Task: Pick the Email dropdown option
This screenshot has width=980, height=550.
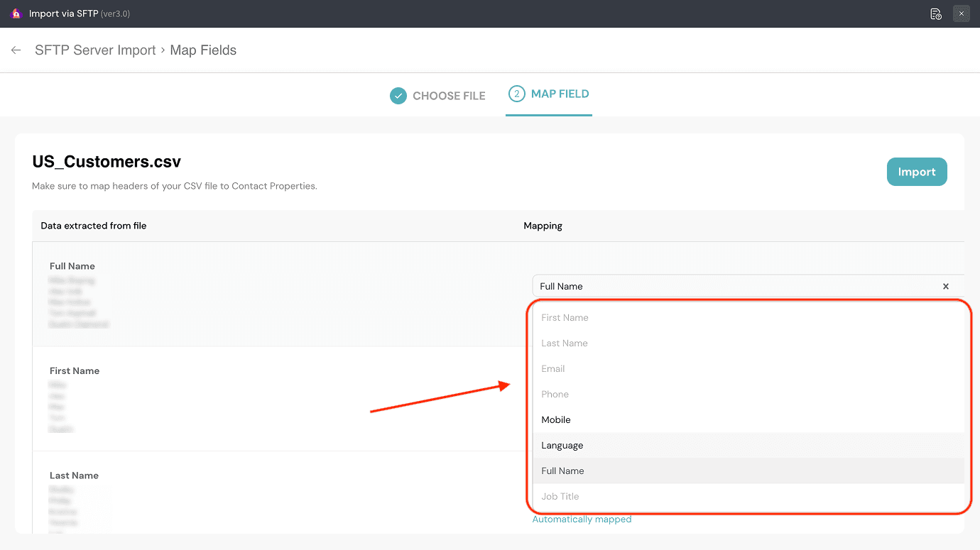Action: click(x=553, y=369)
